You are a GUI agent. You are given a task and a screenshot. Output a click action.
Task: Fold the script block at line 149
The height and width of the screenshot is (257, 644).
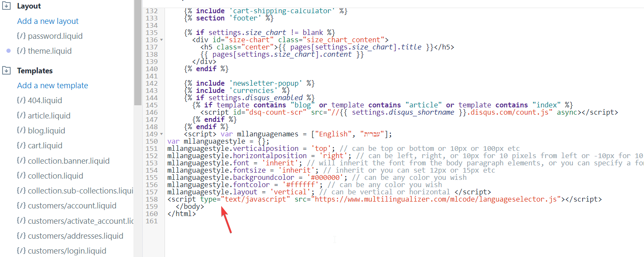tap(162, 134)
